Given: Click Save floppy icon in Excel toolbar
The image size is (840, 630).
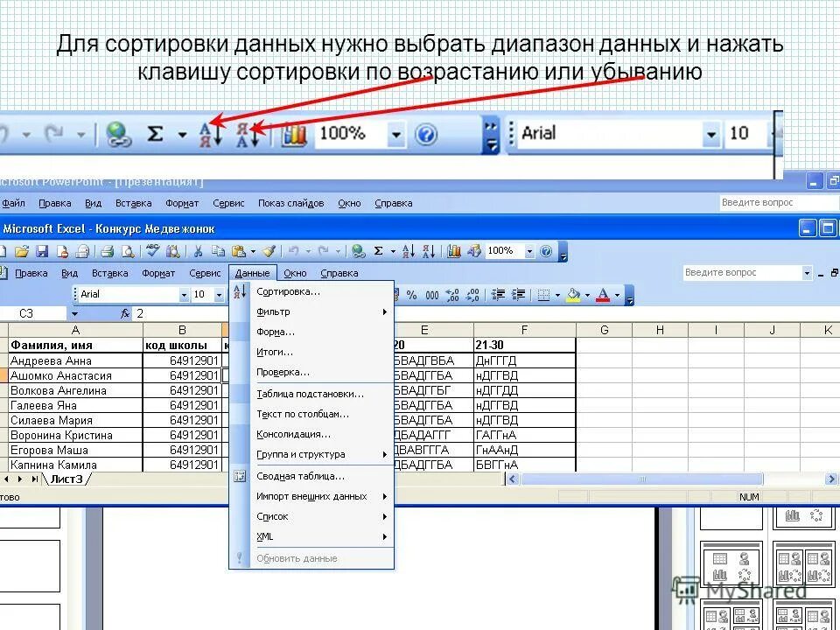Looking at the screenshot, I should (42, 251).
